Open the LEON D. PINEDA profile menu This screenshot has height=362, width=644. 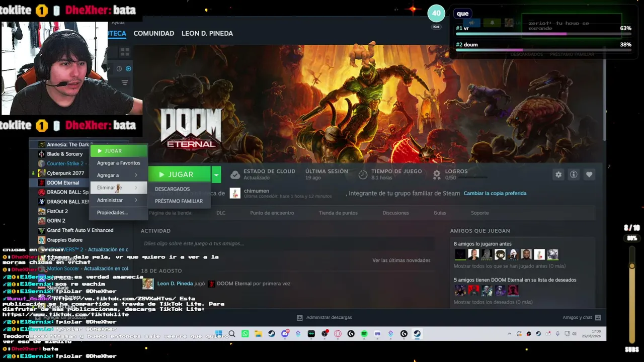pyautogui.click(x=207, y=33)
